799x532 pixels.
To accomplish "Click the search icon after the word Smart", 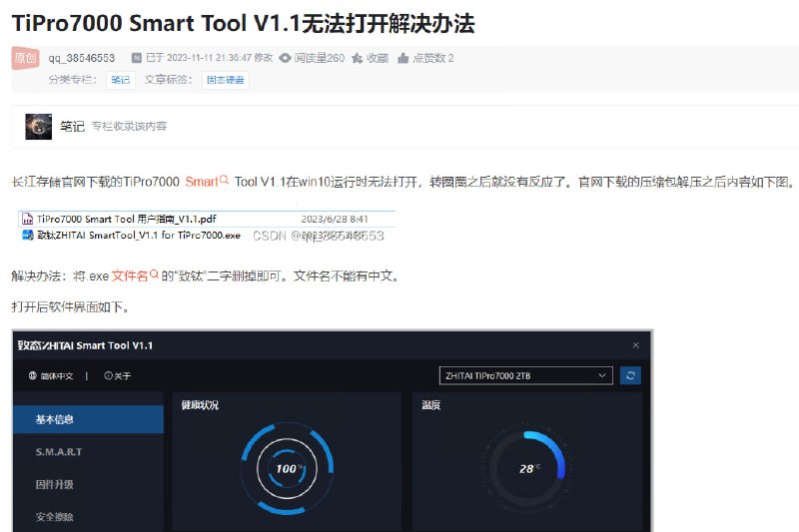I will pos(224,180).
